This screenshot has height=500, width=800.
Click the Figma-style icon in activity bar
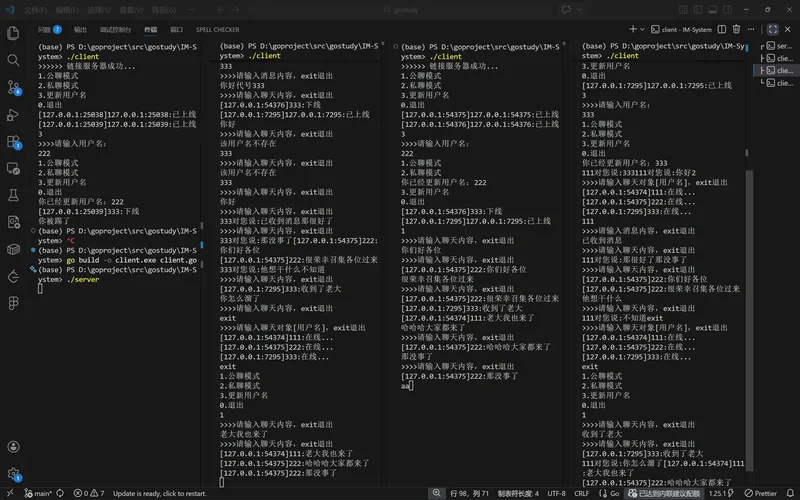click(x=13, y=303)
